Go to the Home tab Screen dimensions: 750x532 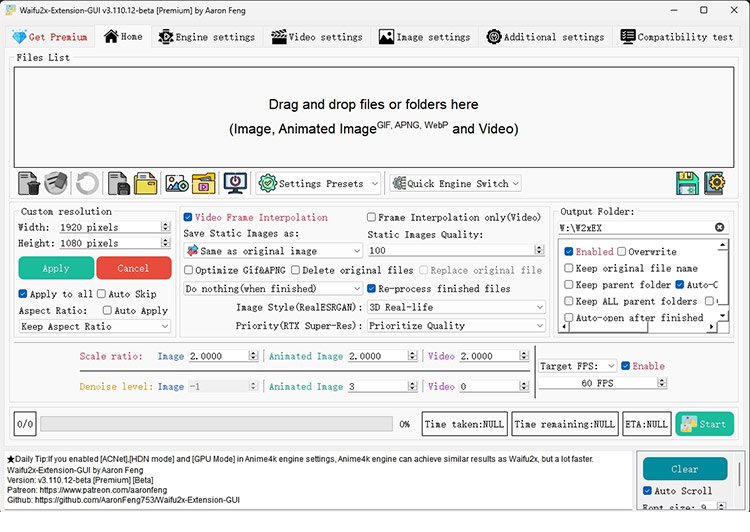coord(123,36)
